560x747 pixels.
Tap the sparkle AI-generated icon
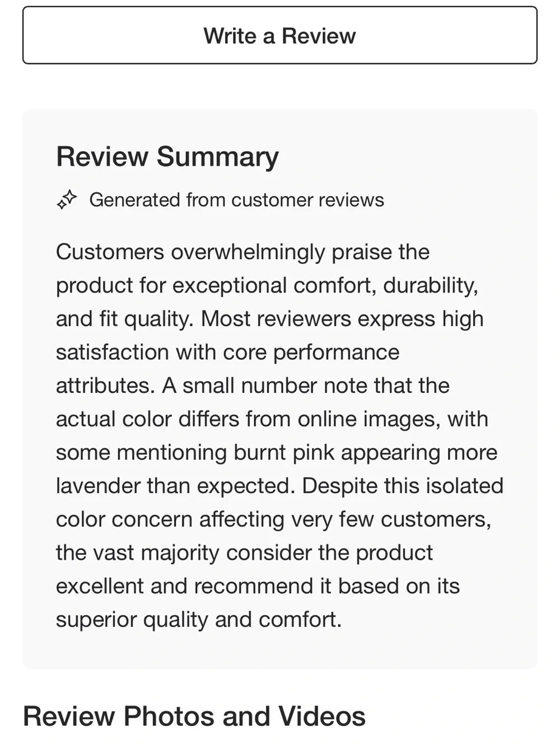click(x=67, y=200)
